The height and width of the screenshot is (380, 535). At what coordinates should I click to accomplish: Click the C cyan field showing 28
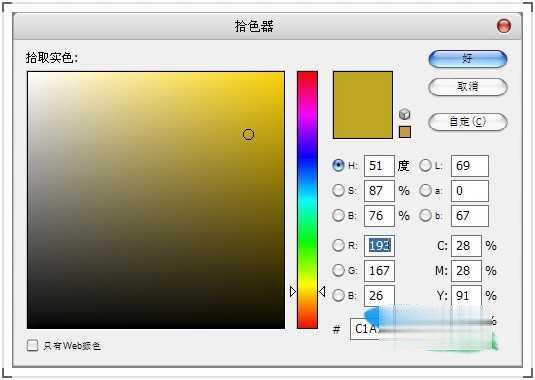point(466,246)
